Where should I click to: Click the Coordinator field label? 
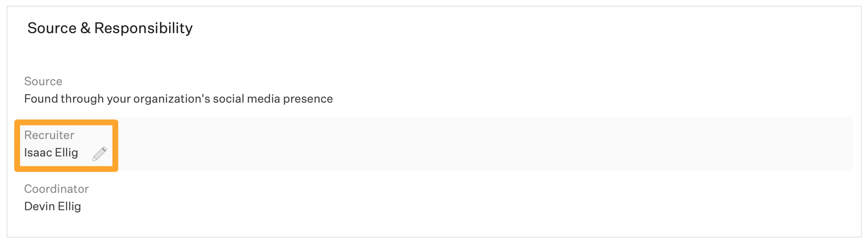56,189
